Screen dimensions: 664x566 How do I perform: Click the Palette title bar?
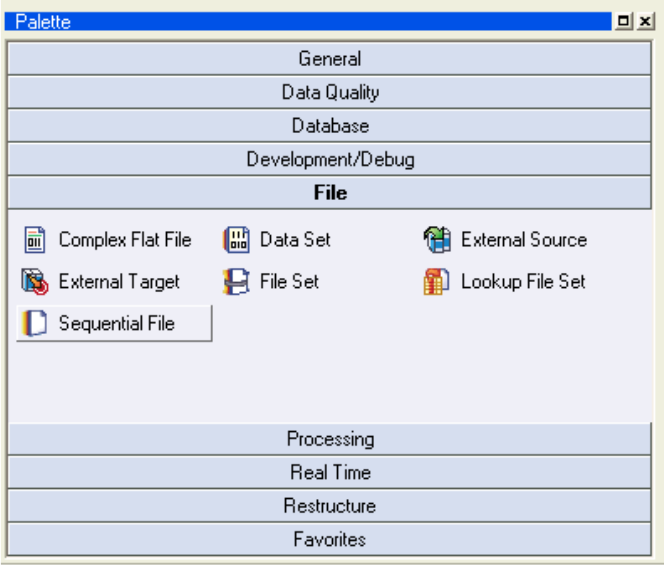[300, 21]
